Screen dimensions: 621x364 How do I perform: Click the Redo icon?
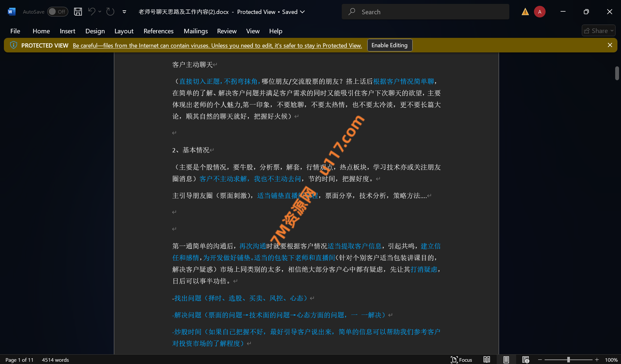point(110,12)
